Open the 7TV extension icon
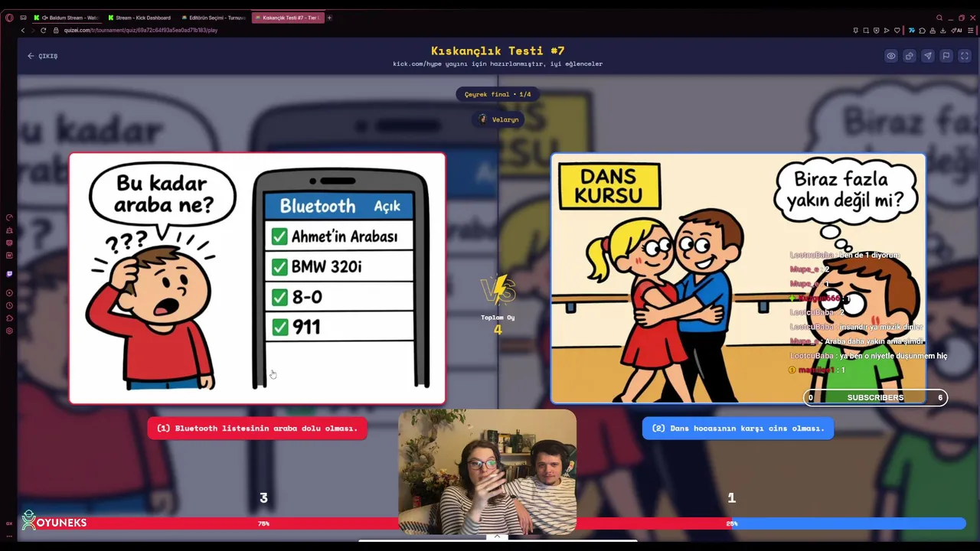980x551 pixels. click(x=912, y=31)
